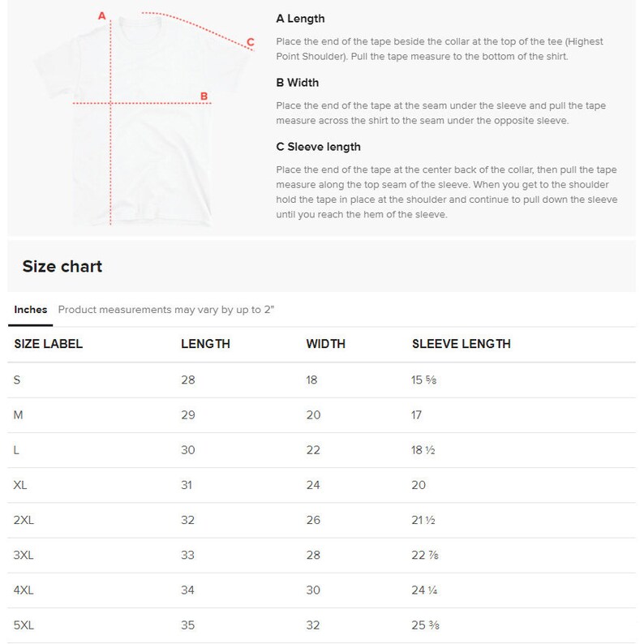
Task: Select the M size row label
Action: [x=18, y=414]
